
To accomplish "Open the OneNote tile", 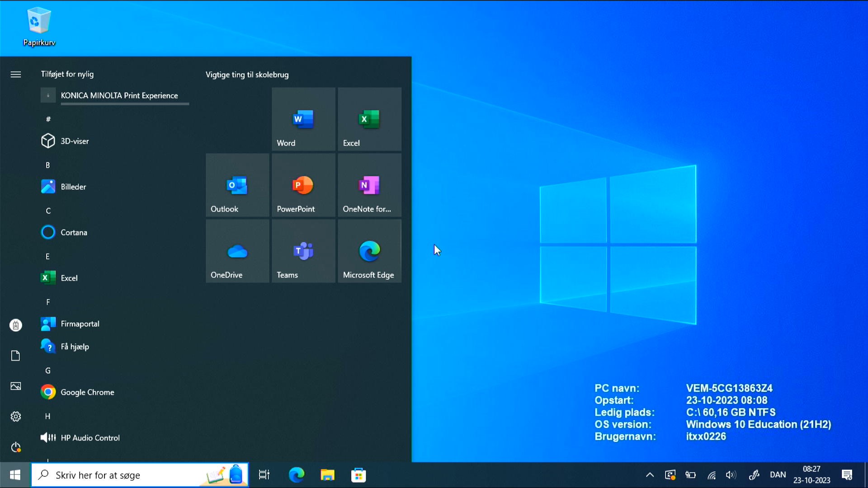I will [369, 185].
